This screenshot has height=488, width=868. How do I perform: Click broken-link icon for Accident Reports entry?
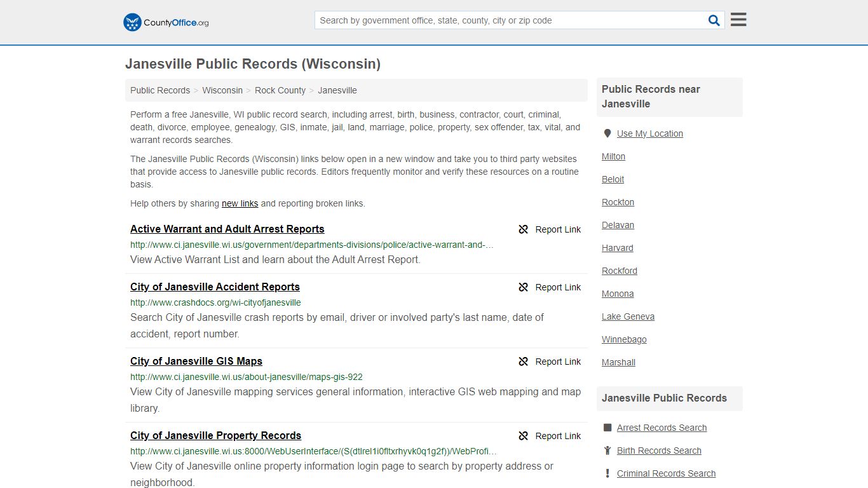(524, 287)
